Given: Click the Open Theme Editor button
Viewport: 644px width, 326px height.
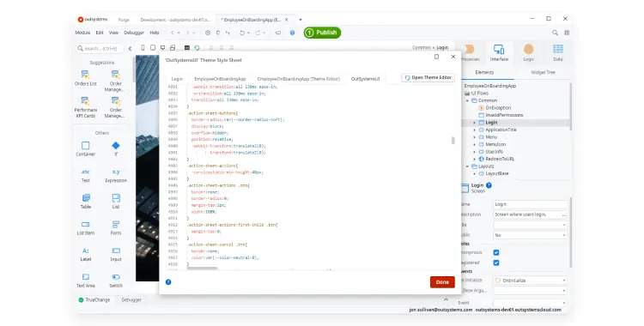Looking at the screenshot, I should 428,77.
